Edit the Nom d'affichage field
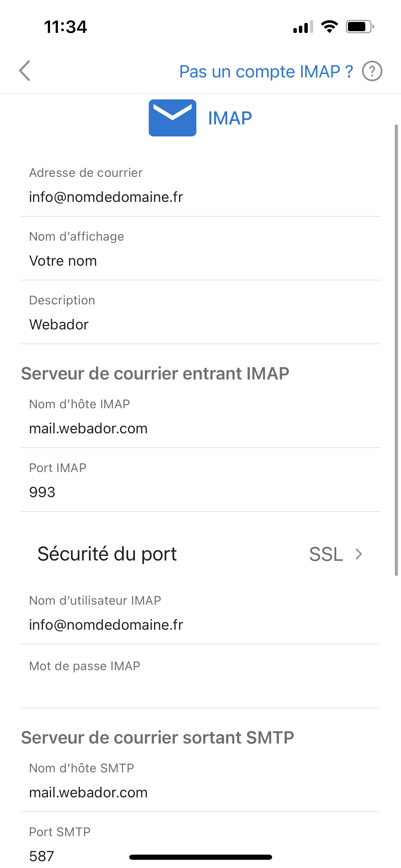Screen dimensions: 401x868 [200, 249]
